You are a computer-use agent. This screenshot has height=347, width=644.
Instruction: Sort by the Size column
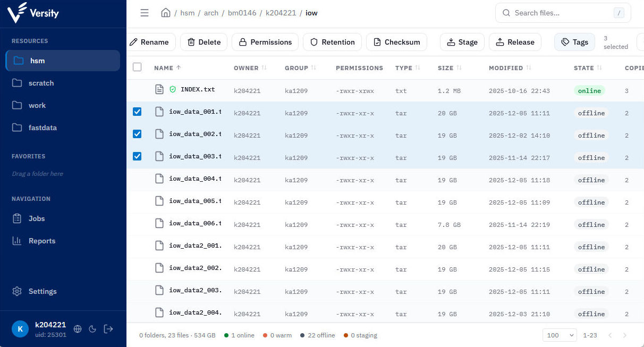pyautogui.click(x=450, y=68)
